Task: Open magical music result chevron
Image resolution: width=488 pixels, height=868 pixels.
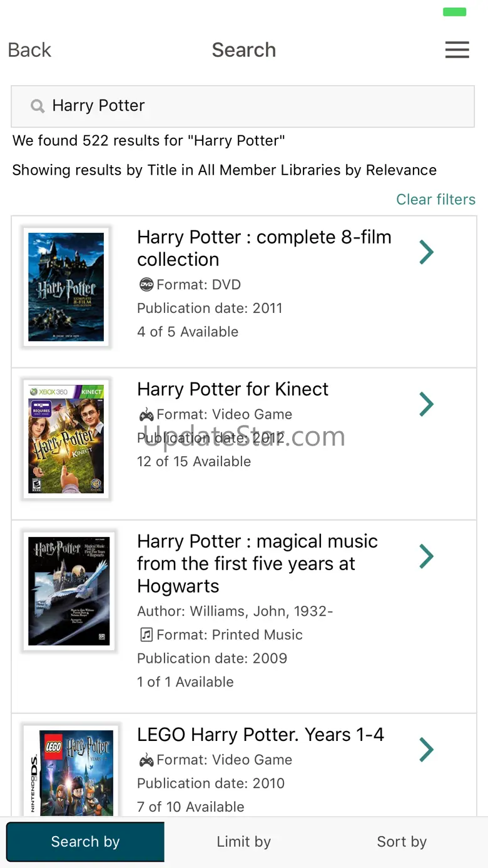Action: (x=427, y=556)
